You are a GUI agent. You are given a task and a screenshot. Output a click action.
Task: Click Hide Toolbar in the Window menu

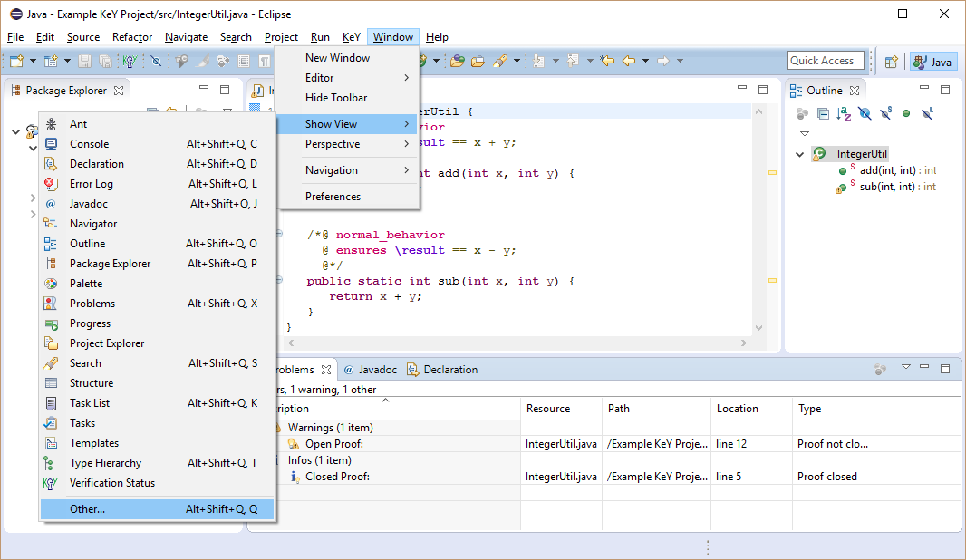[x=350, y=97]
